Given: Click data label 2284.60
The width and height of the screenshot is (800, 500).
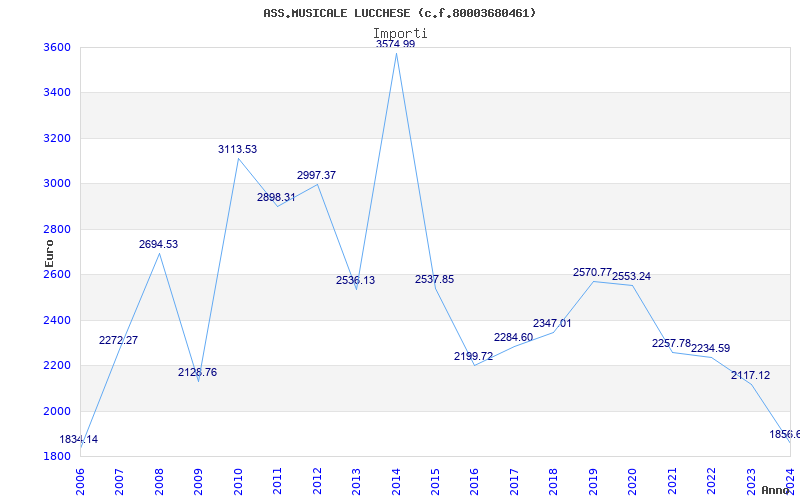Looking at the screenshot, I should [x=513, y=337].
